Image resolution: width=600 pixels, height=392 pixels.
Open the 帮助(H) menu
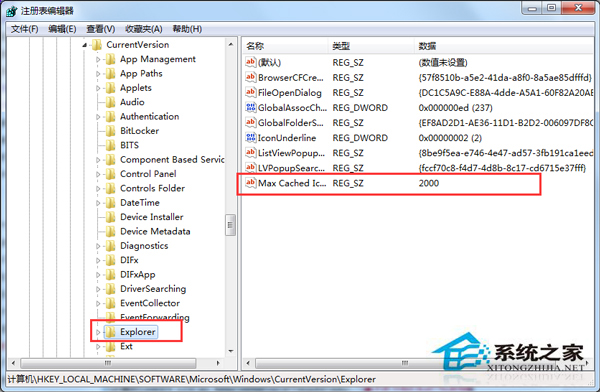pyautogui.click(x=187, y=29)
